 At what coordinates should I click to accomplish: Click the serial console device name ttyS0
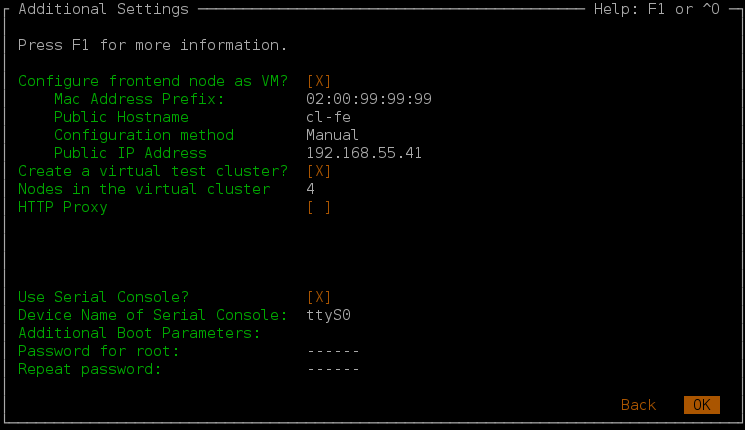click(328, 315)
